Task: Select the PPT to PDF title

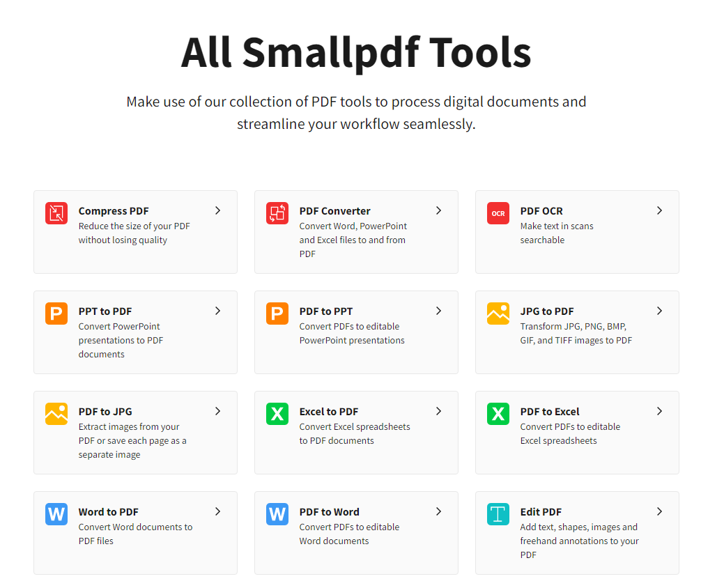Action: (105, 311)
